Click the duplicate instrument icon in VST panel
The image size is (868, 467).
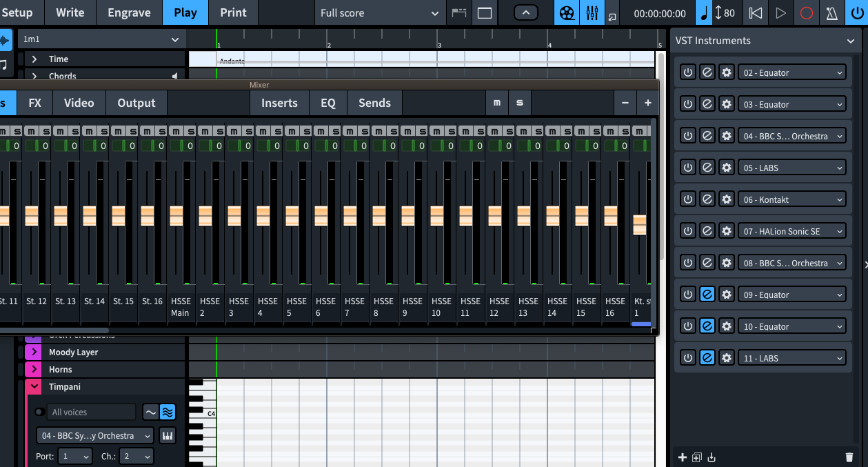[697, 457]
